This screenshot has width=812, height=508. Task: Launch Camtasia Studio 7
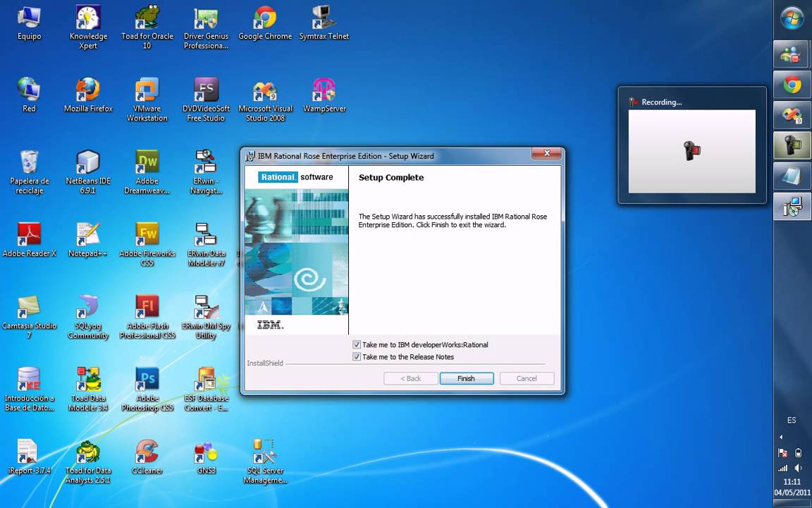pyautogui.click(x=29, y=307)
